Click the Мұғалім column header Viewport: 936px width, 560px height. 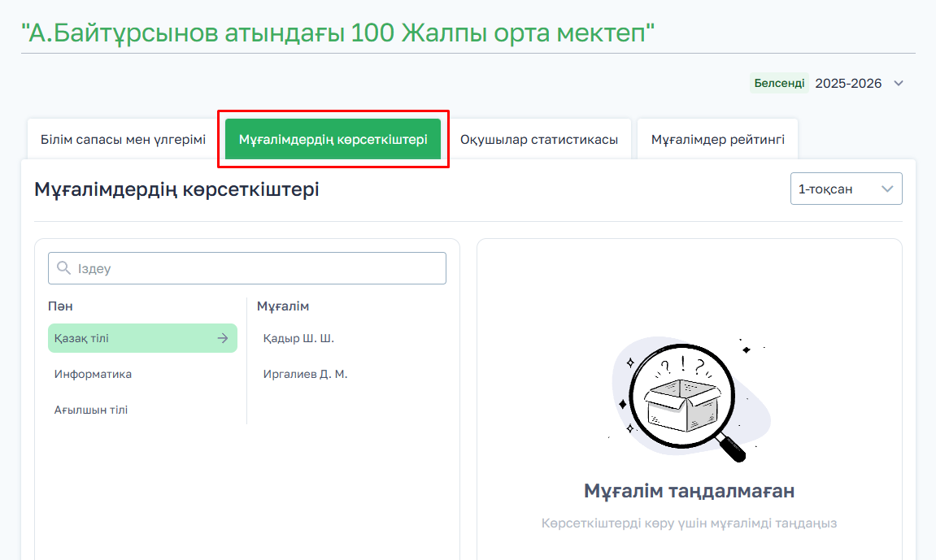tap(283, 306)
